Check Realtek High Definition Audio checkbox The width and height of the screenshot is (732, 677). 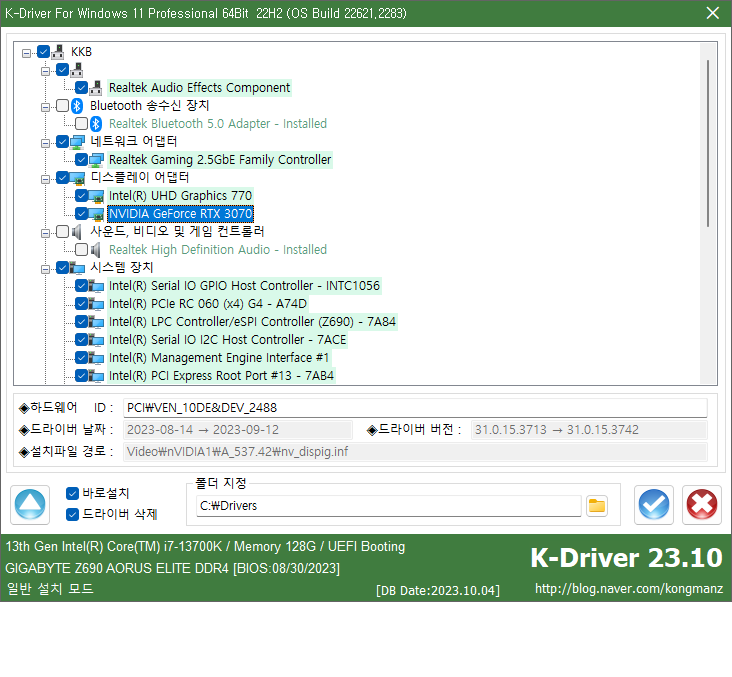click(81, 249)
